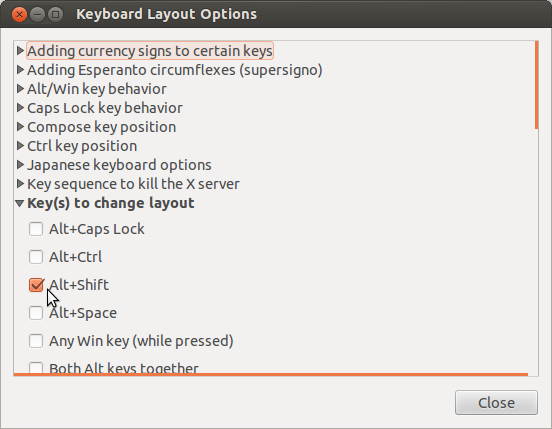Screen dimensions: 552x429
Task: Select the Caps Lock key behavior row text
Action: pos(105,108)
